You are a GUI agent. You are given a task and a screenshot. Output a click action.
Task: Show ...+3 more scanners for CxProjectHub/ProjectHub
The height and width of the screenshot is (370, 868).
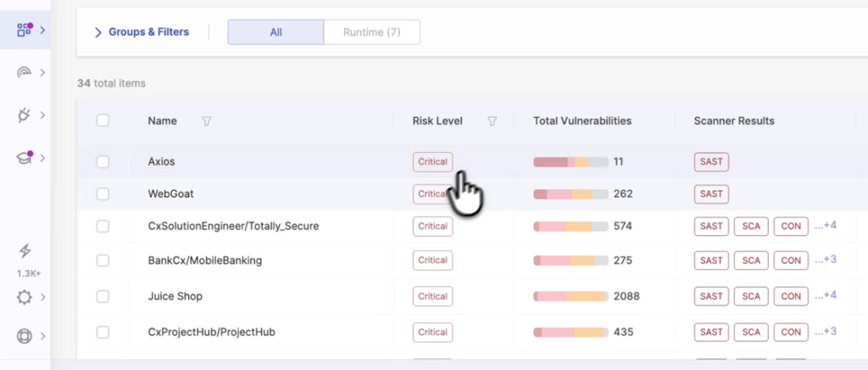click(826, 331)
